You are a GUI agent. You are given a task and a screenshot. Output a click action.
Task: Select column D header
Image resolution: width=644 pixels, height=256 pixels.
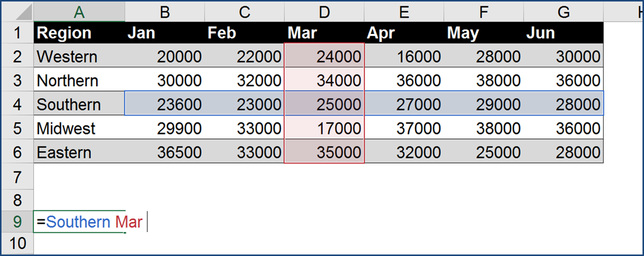click(324, 11)
